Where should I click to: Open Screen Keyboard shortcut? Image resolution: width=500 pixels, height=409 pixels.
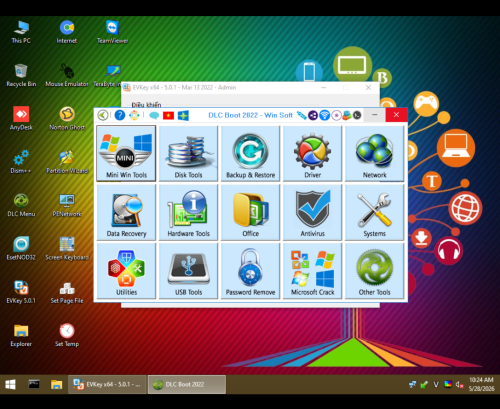(x=67, y=249)
